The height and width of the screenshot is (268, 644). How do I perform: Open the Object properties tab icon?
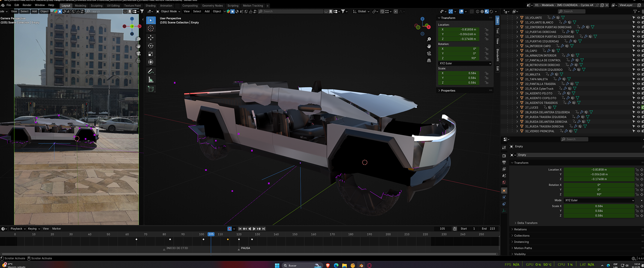click(x=504, y=190)
